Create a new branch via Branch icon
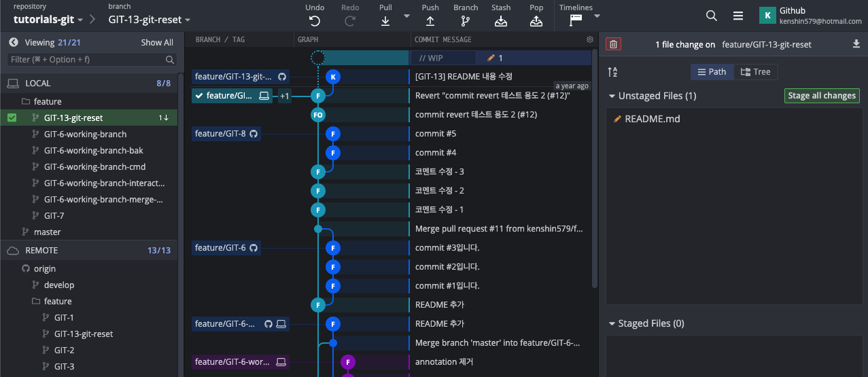The width and height of the screenshot is (868, 377). pyautogui.click(x=466, y=20)
